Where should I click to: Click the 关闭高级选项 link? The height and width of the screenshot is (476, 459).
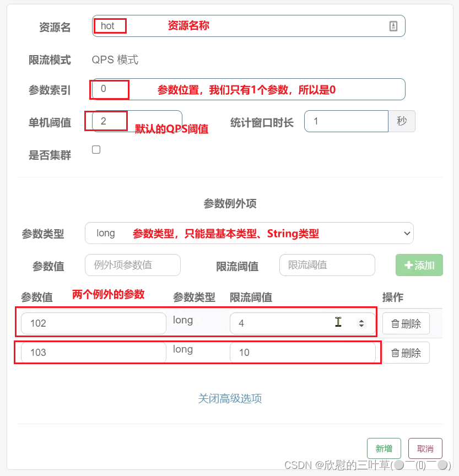(229, 398)
